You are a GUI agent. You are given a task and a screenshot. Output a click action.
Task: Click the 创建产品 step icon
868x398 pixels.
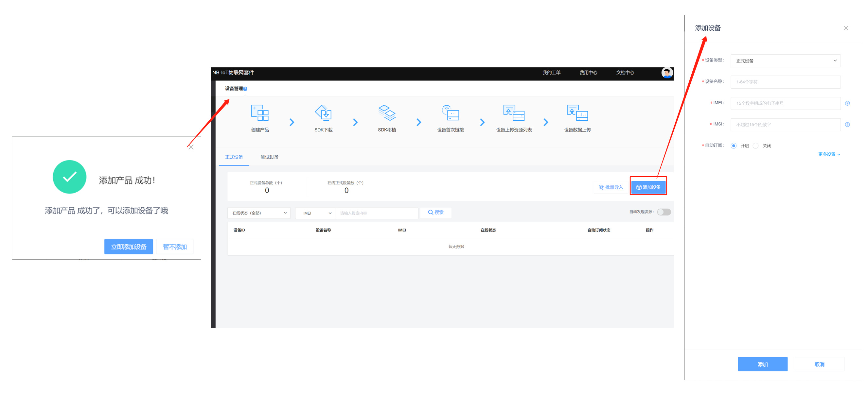(259, 113)
